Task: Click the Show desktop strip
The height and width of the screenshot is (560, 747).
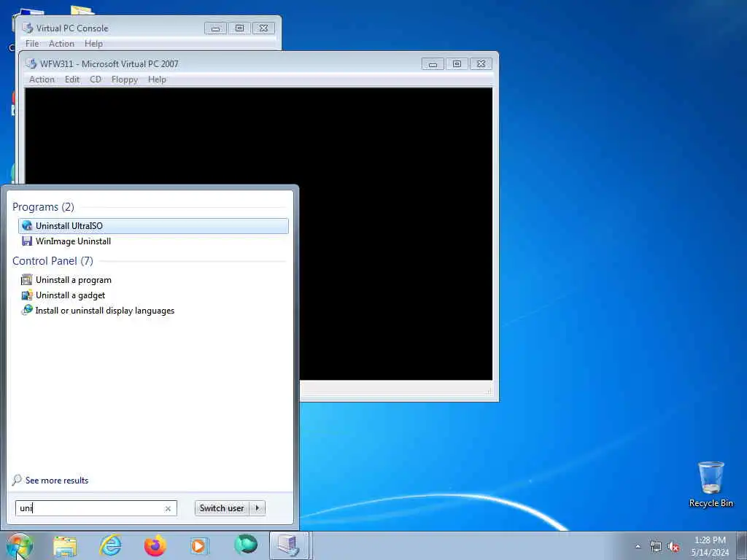Action: (742, 545)
